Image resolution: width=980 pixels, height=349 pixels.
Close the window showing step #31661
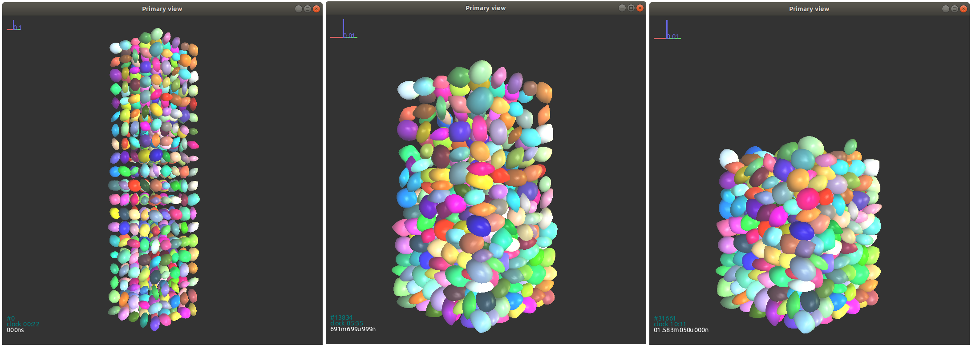(x=964, y=9)
